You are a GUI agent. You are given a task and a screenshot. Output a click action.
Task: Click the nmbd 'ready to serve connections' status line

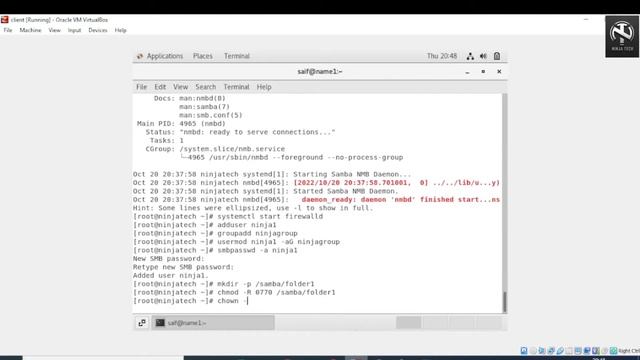240,132
